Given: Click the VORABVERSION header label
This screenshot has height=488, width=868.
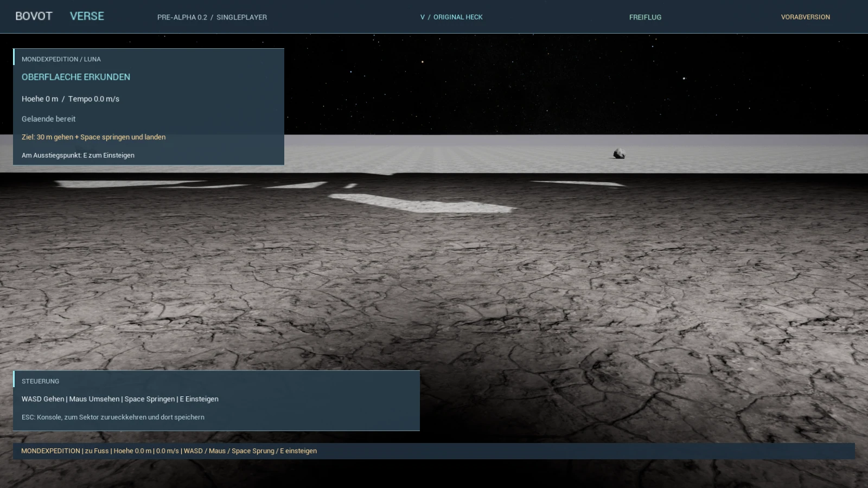Looking at the screenshot, I should (806, 17).
